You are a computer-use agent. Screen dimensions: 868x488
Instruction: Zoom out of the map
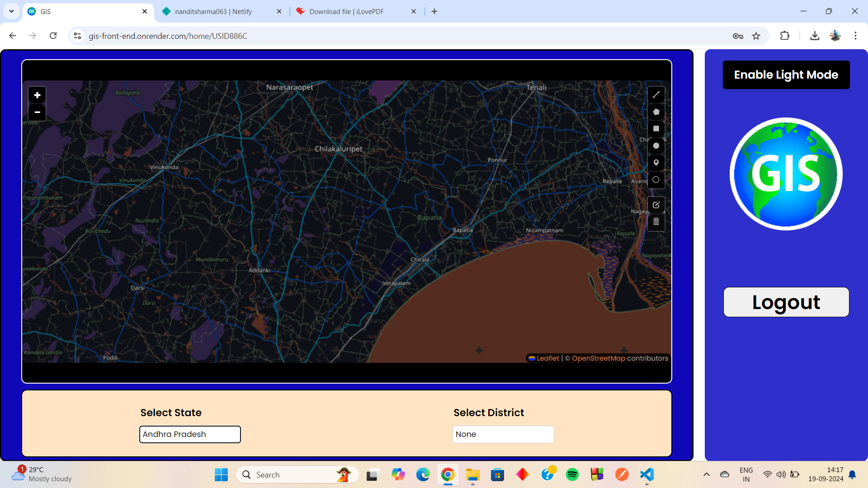[37, 112]
